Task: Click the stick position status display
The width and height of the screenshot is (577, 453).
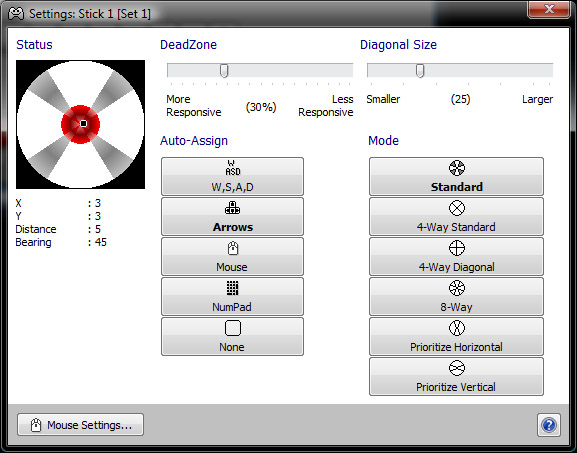Action: (x=80, y=124)
